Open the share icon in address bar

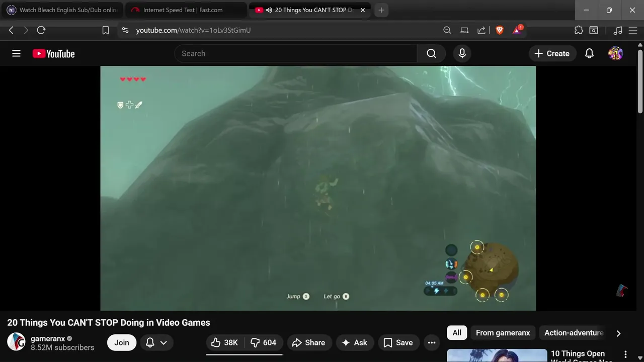point(481,30)
